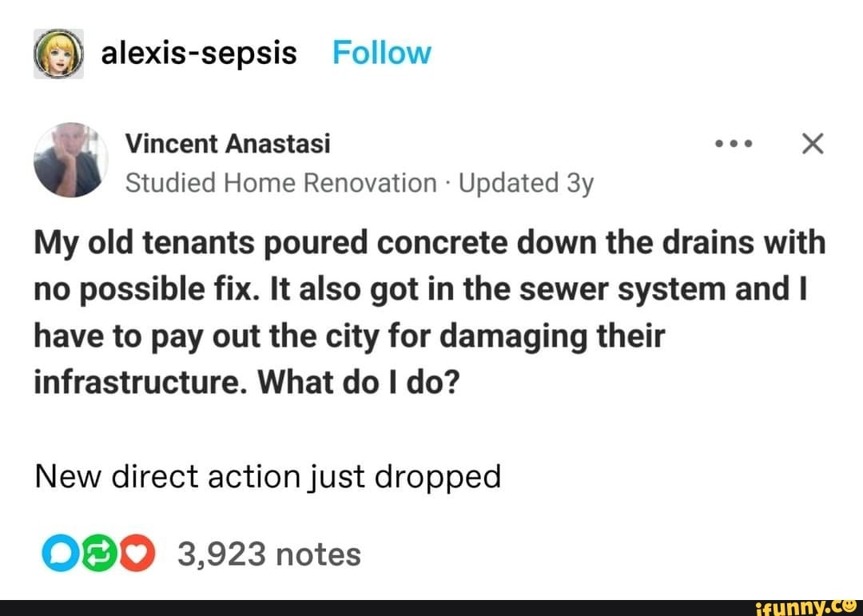Open more actions for Vincent Anastasi's question

(x=733, y=142)
